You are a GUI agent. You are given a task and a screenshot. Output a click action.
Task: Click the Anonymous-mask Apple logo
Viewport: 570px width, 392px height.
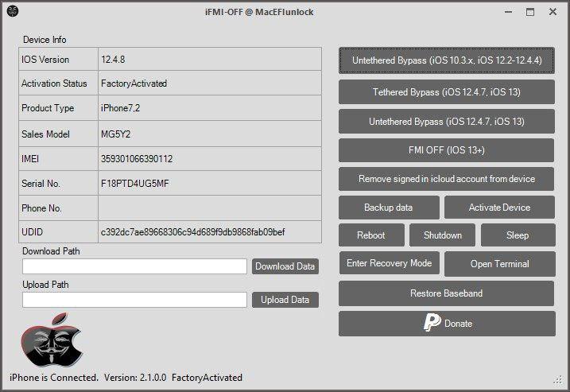(52, 340)
